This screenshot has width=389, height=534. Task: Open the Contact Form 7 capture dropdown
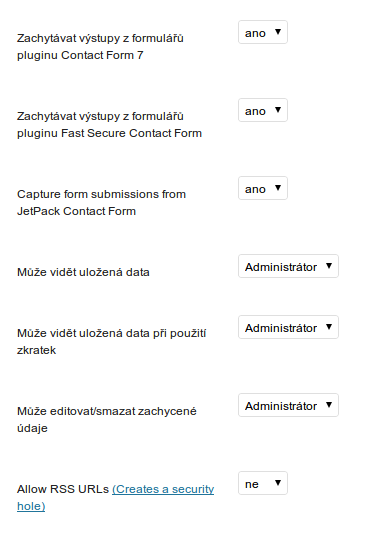tap(263, 32)
